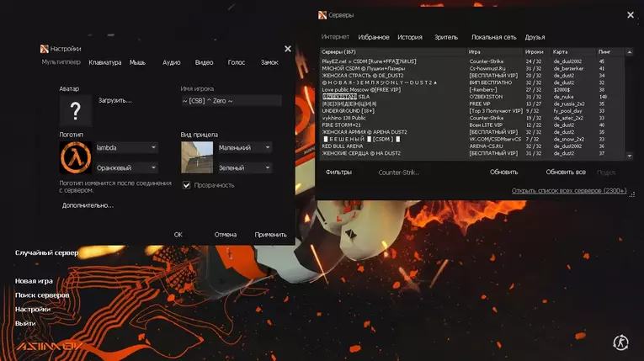The image size is (644, 361).
Task: Open the full server list link (2300+)
Action: point(569,190)
